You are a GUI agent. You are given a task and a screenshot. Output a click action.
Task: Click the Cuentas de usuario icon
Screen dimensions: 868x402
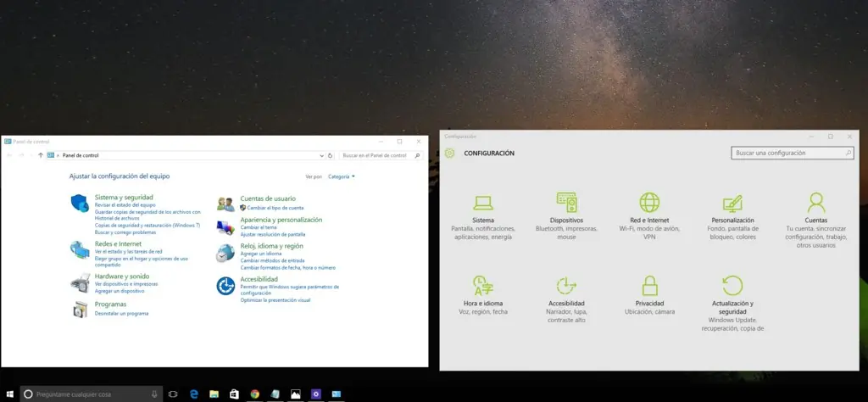(x=225, y=204)
